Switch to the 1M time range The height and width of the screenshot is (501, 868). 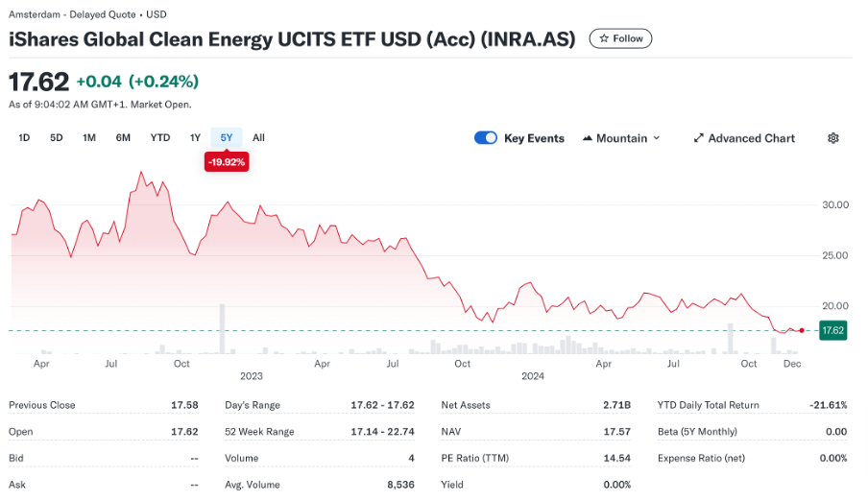click(x=89, y=138)
